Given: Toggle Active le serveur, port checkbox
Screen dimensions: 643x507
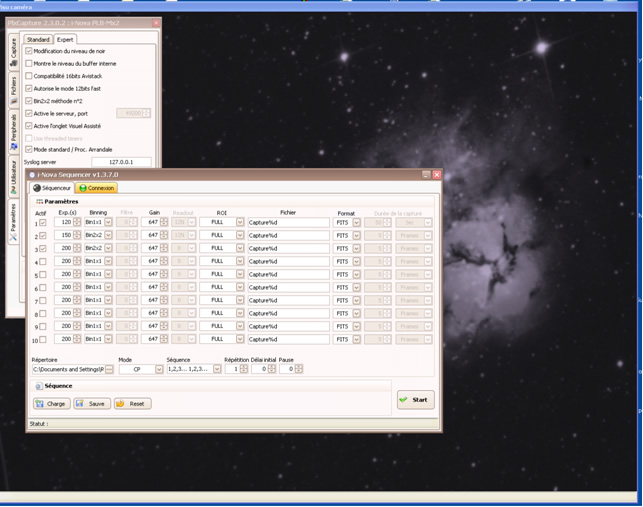Looking at the screenshot, I should tap(29, 113).
